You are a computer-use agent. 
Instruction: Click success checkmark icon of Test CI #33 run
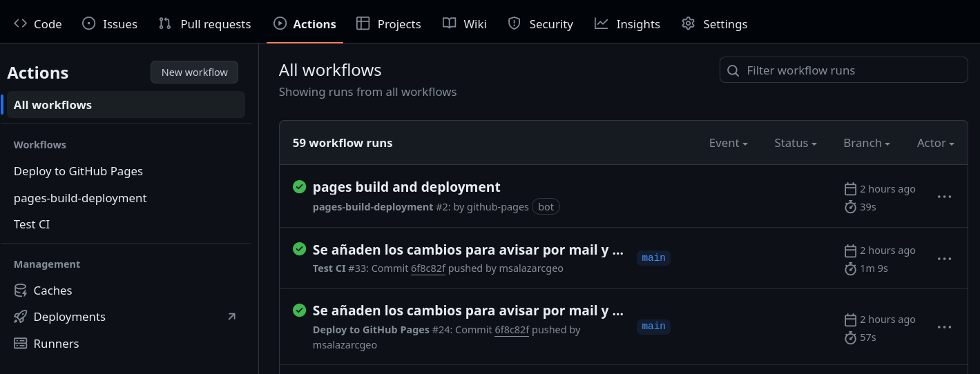click(299, 249)
